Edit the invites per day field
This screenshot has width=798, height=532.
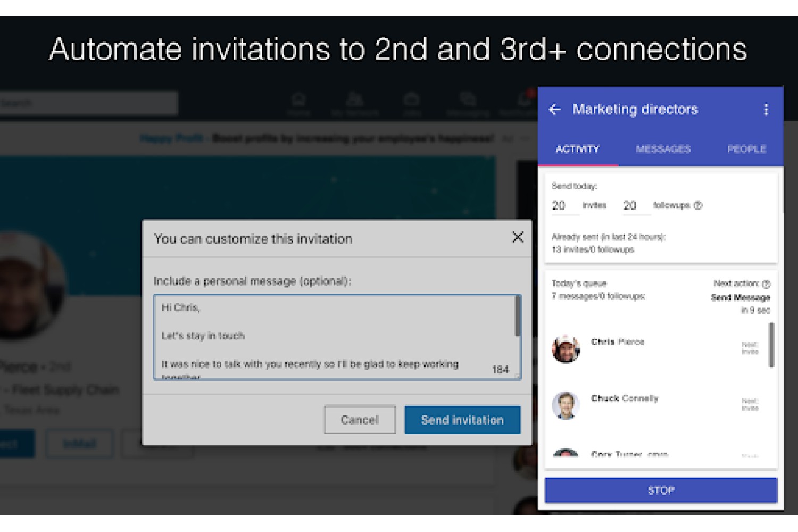[x=565, y=205]
